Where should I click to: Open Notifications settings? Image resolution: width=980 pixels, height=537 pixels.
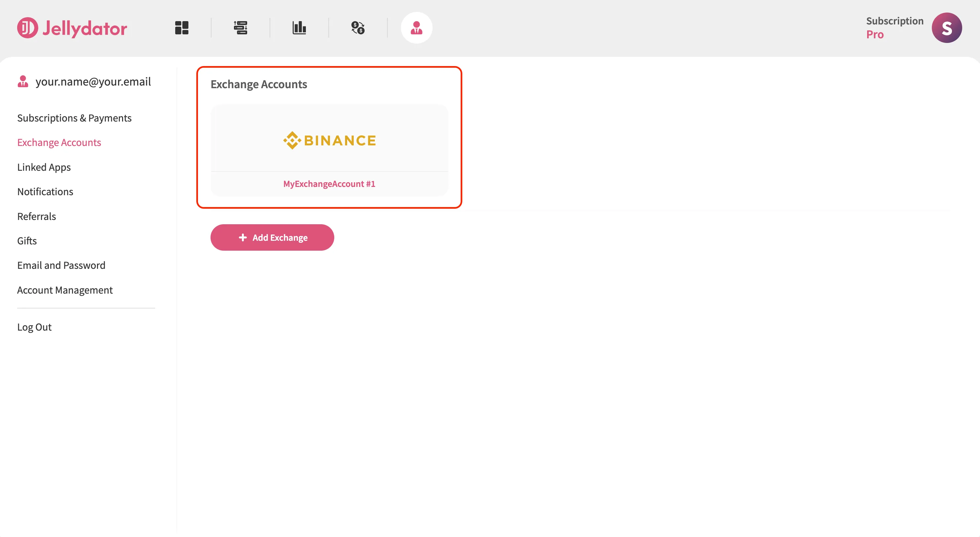tap(45, 192)
